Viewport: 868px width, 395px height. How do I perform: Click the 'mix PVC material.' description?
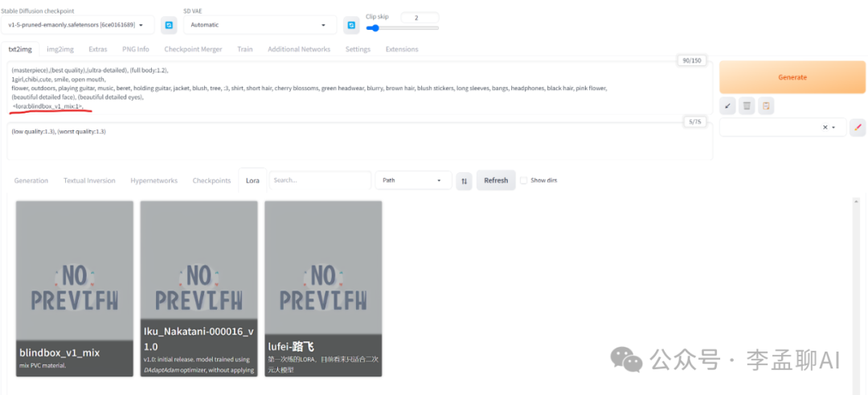tap(43, 366)
